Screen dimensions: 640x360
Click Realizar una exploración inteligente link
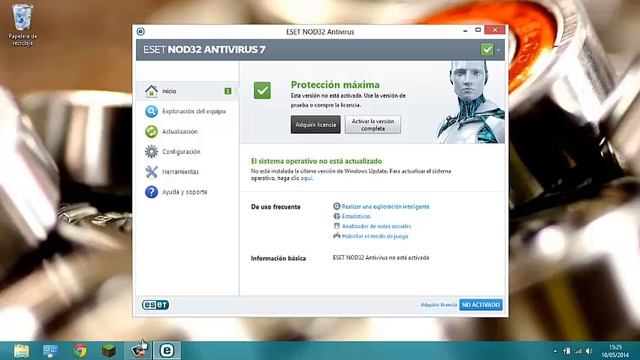(x=385, y=207)
